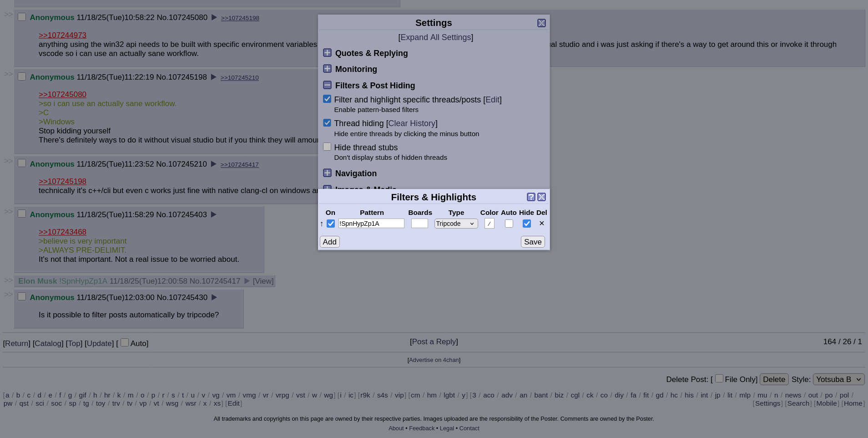868x438 pixels.
Task: Collapse the Filters & Post Hiding section
Action: [327, 85]
